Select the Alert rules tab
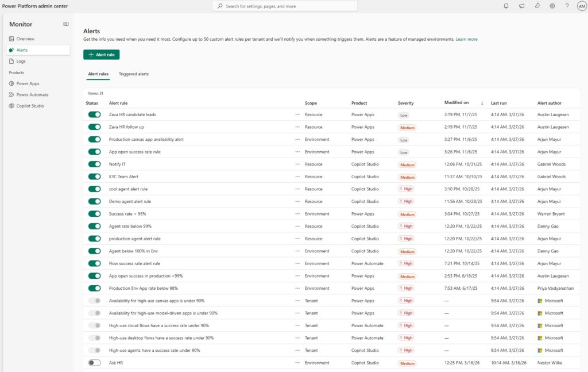 pyautogui.click(x=98, y=74)
